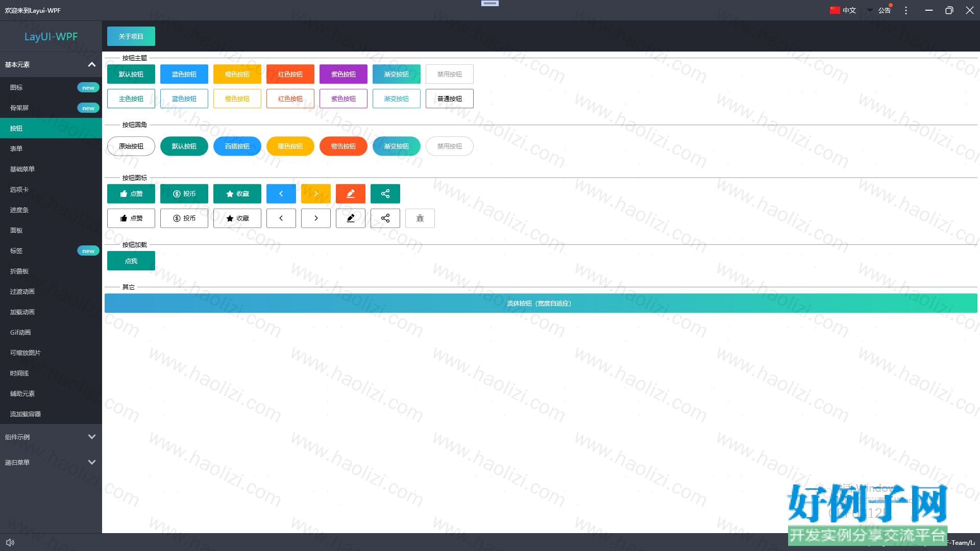Click the filled left-arrow icon button

coord(281,194)
